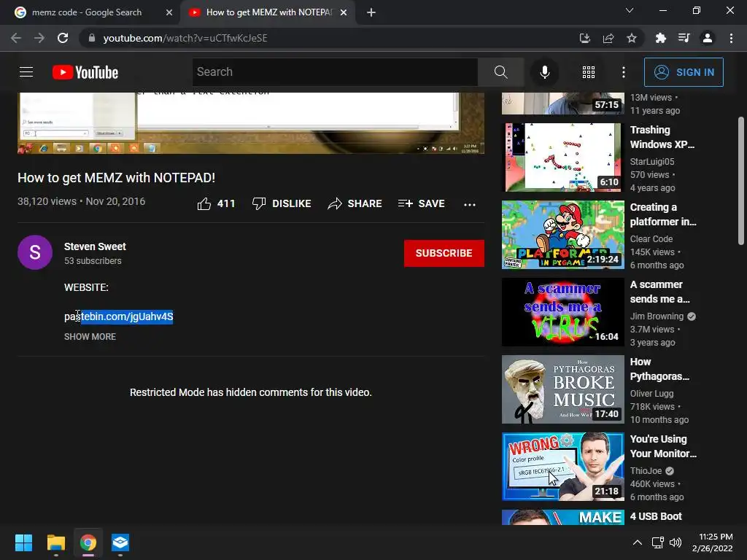Open the 57:15 video thumbnail
747x560 pixels.
pyautogui.click(x=562, y=104)
